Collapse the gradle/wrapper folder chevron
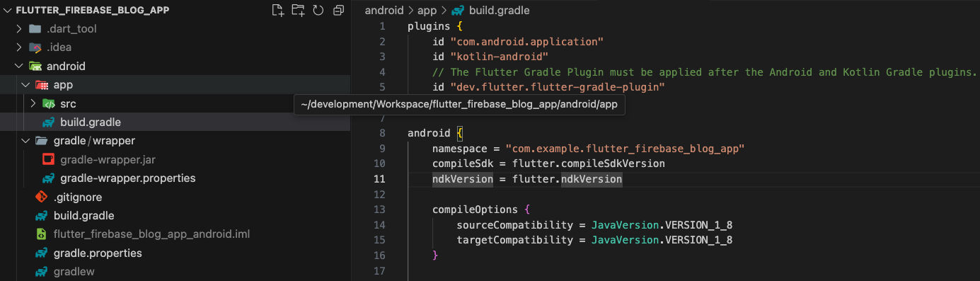Screen dimensions: 980x281 25,141
